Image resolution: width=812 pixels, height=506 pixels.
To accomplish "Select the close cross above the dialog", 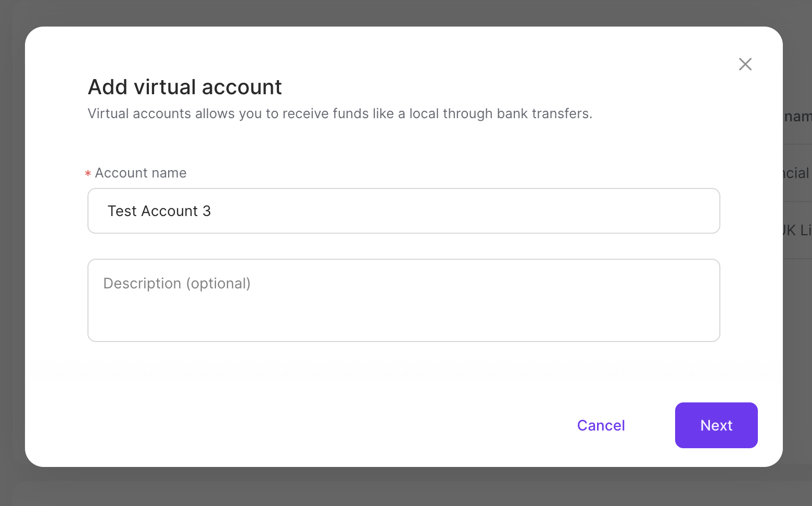I will point(745,64).
